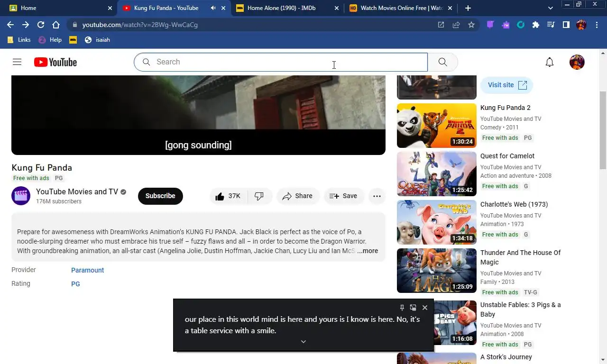This screenshot has width=607, height=364.
Task: Open Thunder And The House Of Magic title
Action: click(x=520, y=257)
